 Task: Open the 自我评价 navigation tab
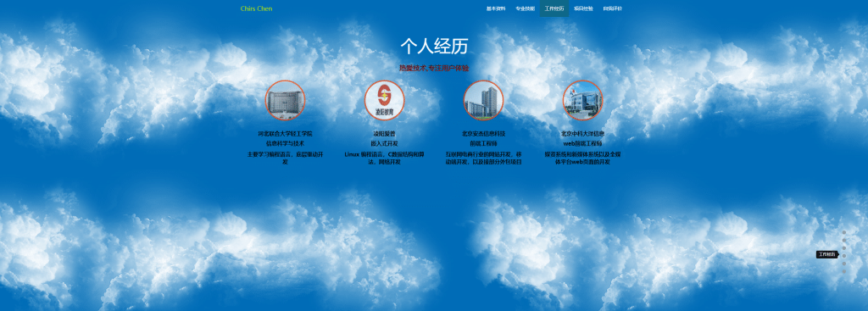point(612,8)
